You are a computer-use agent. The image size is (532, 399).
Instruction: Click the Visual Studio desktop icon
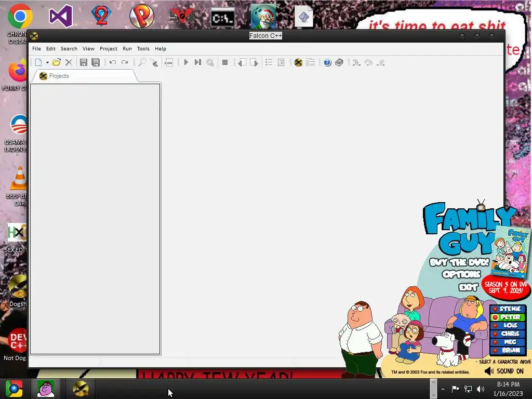pos(61,16)
